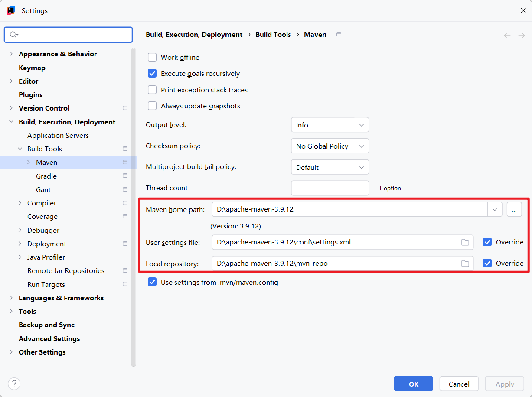The image size is (532, 397).
Task: Expand the Debugger tree node
Action: click(20, 230)
